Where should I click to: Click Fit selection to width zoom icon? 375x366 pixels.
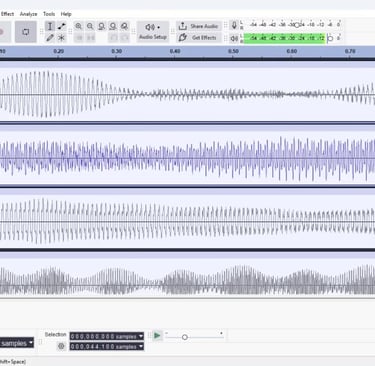pyautogui.click(x=102, y=26)
